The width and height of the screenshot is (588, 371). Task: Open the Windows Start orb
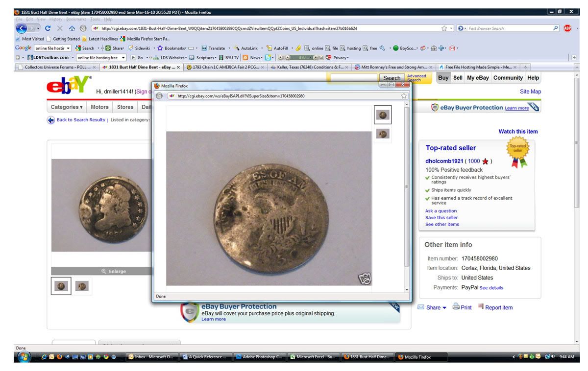tap(23, 357)
